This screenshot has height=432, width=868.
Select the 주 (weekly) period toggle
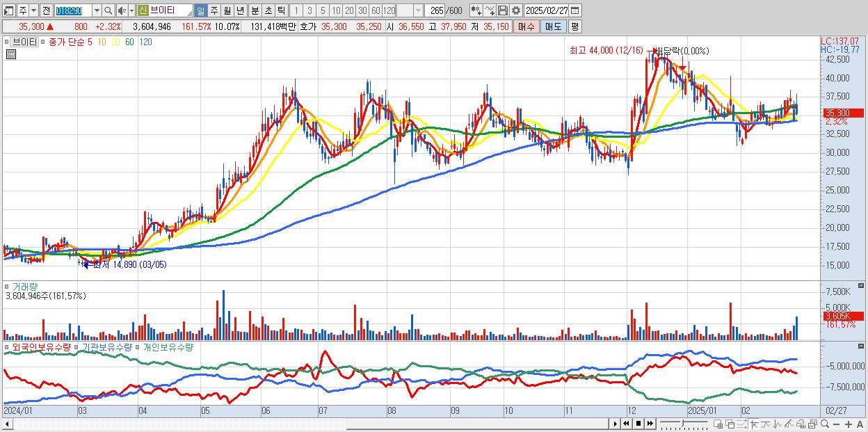coord(214,10)
